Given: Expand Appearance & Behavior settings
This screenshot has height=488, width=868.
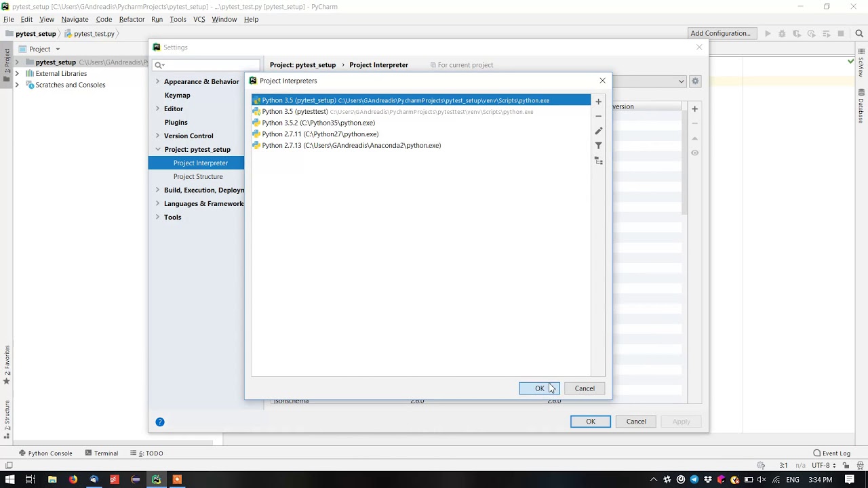Looking at the screenshot, I should [157, 81].
